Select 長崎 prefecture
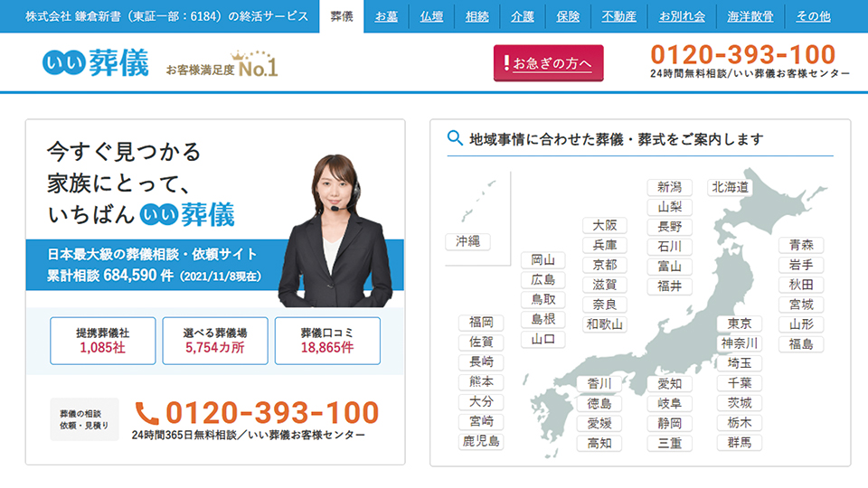This screenshot has width=868, height=488. tap(481, 361)
